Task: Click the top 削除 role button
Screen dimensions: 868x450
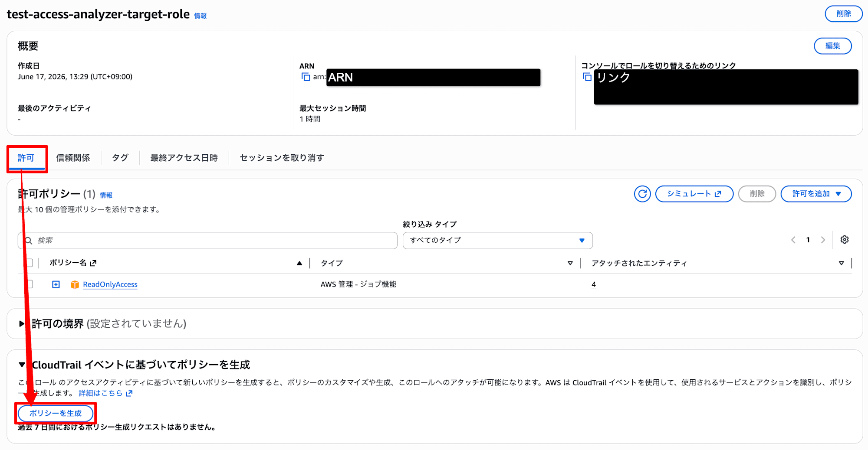Action: tap(843, 14)
